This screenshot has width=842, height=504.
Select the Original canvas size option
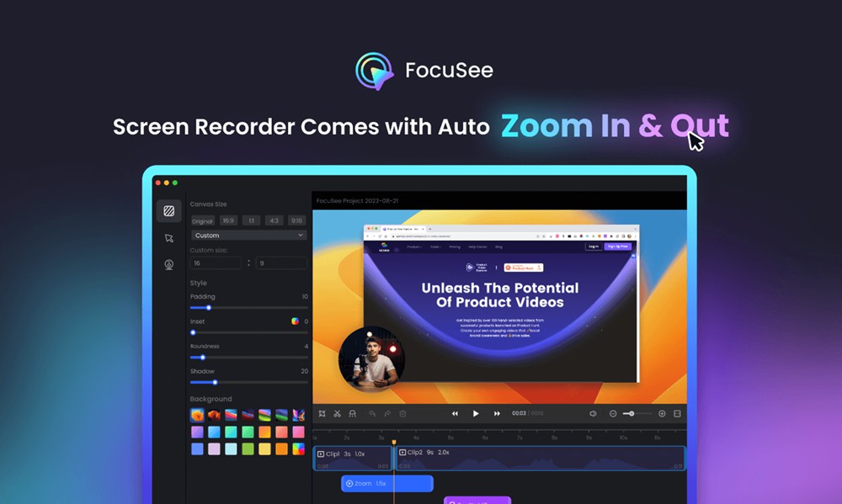(202, 221)
